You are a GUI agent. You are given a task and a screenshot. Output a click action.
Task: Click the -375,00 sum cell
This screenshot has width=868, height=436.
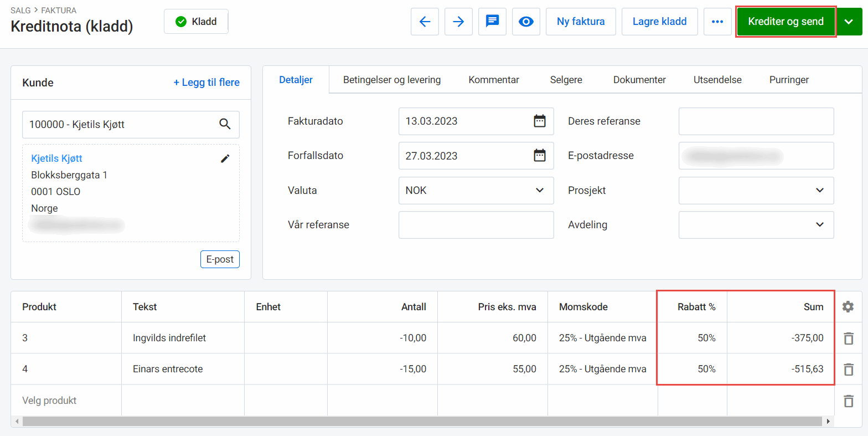pos(781,338)
